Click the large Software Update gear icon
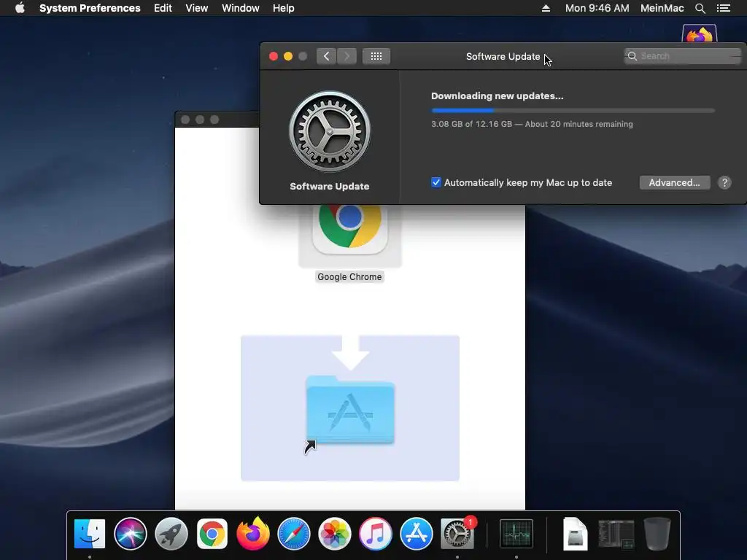This screenshot has height=560, width=747. (330, 131)
